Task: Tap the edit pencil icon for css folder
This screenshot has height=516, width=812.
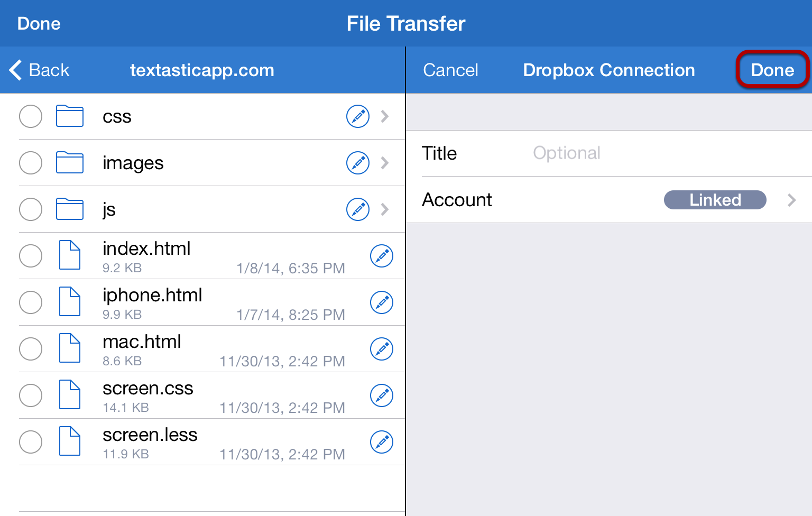Action: click(x=358, y=116)
